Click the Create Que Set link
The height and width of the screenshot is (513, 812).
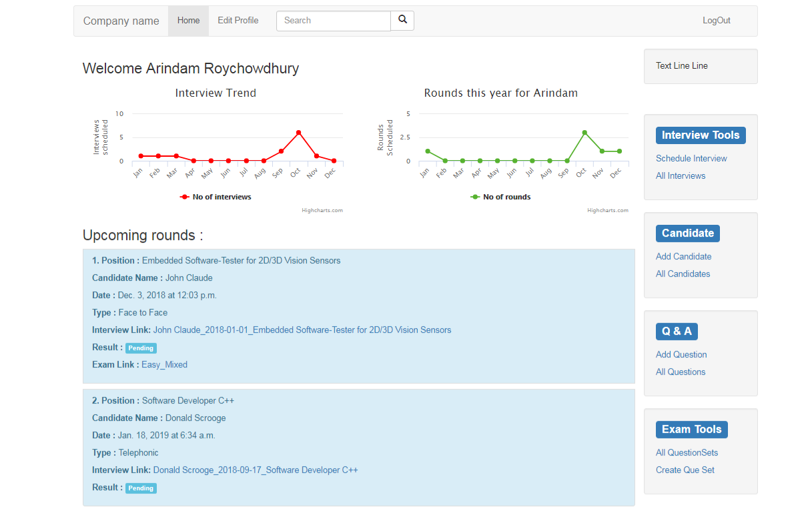pos(685,470)
